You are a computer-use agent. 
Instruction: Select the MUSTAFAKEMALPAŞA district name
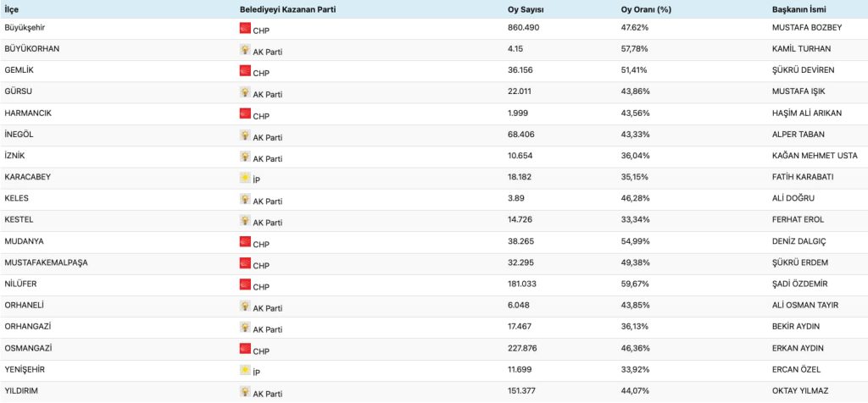pyautogui.click(x=46, y=262)
